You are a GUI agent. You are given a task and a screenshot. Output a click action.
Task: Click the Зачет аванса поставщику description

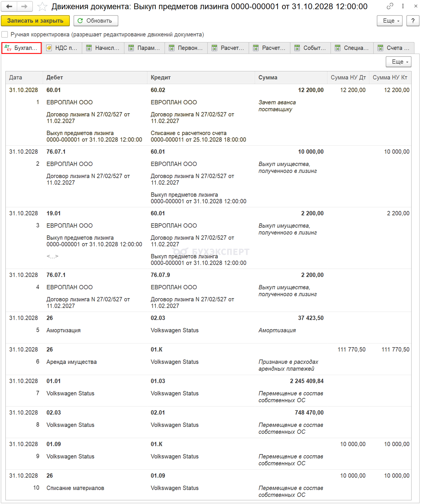tap(277, 106)
